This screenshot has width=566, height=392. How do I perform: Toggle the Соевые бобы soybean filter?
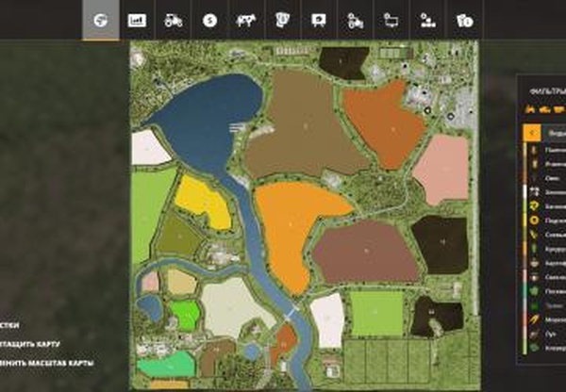(x=545, y=235)
